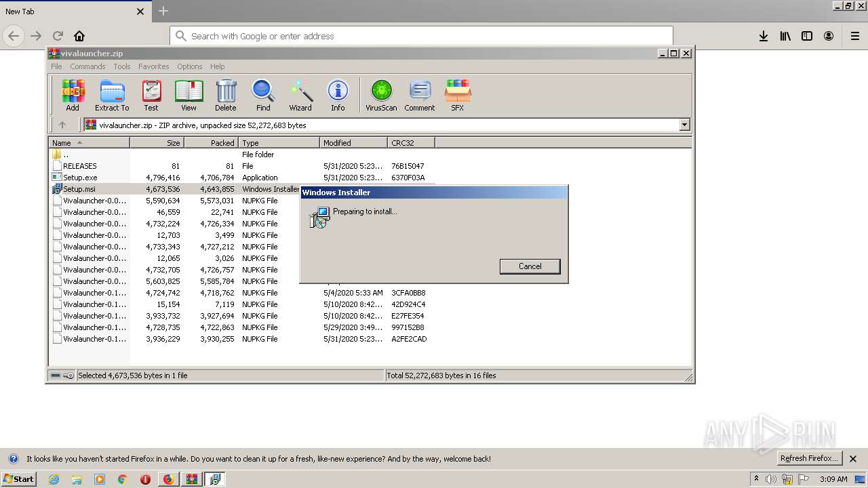Close the New Tab tab
This screenshot has width=868, height=488.
tap(140, 12)
